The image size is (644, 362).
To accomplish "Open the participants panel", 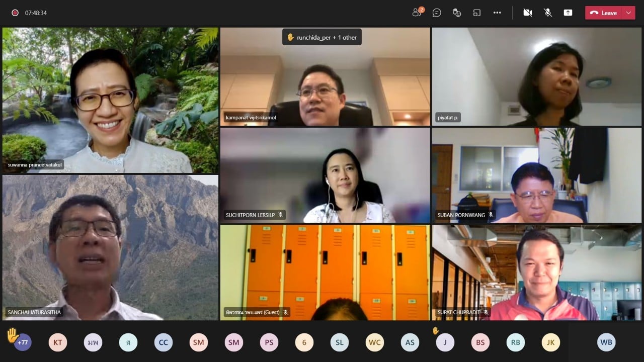I will click(x=417, y=13).
